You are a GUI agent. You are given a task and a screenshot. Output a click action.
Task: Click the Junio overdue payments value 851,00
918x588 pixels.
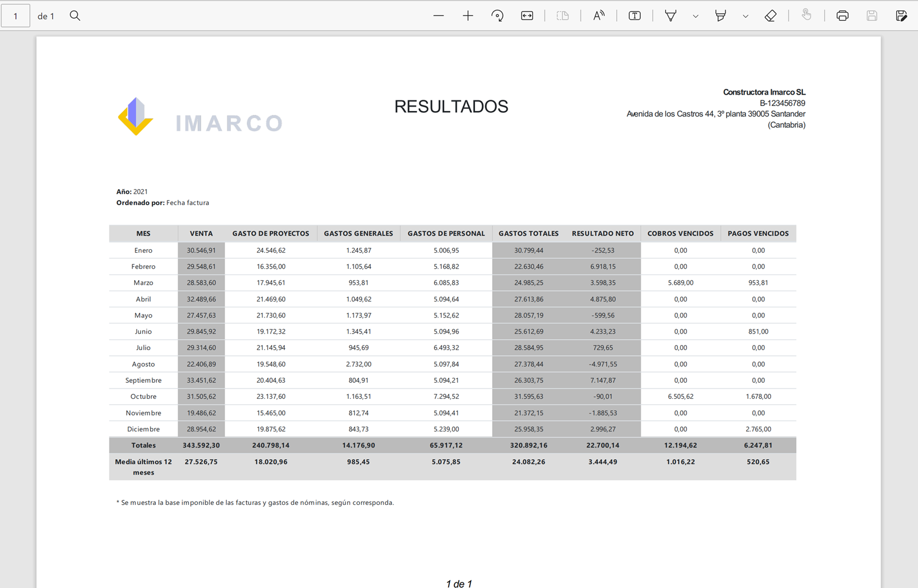click(758, 331)
